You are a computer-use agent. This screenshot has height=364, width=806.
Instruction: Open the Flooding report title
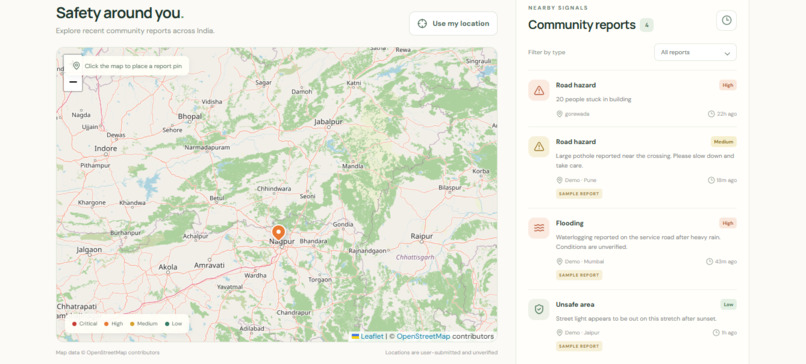click(570, 223)
